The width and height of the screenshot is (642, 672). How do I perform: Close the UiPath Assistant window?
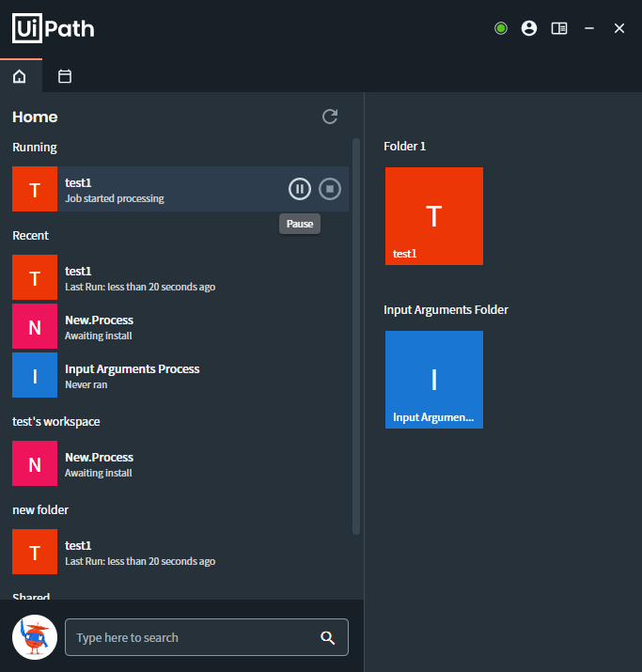(x=619, y=28)
